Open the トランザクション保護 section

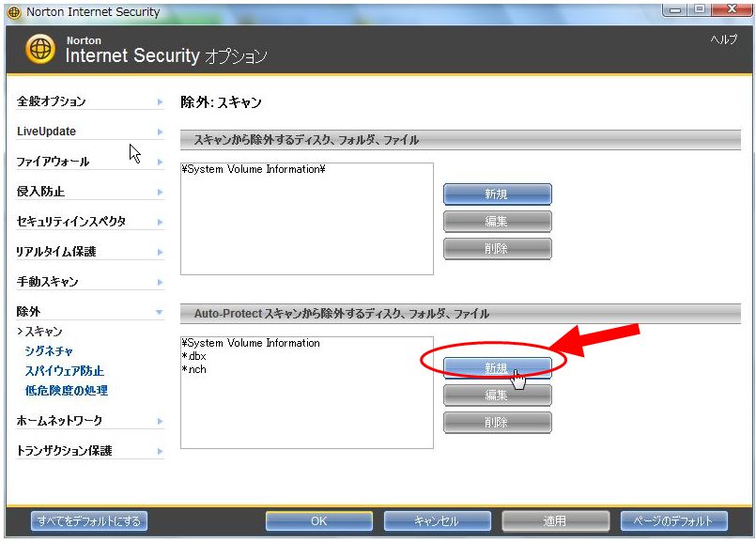[x=64, y=450]
